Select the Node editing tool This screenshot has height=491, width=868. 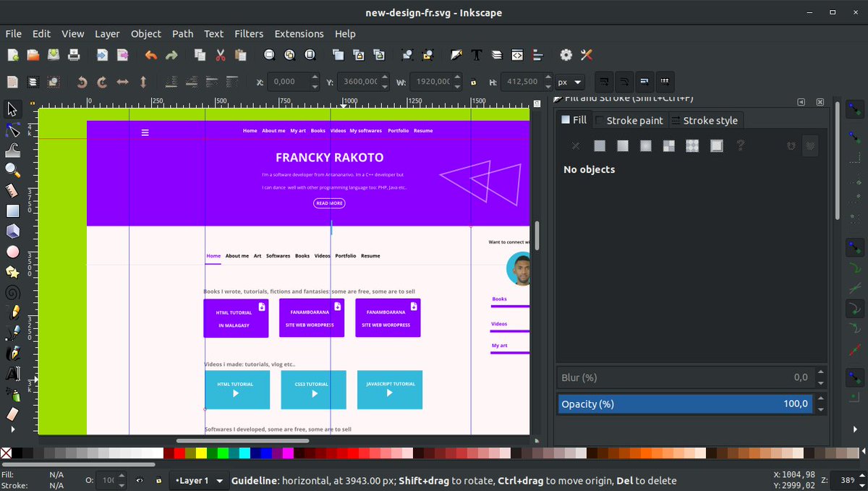[12, 129]
